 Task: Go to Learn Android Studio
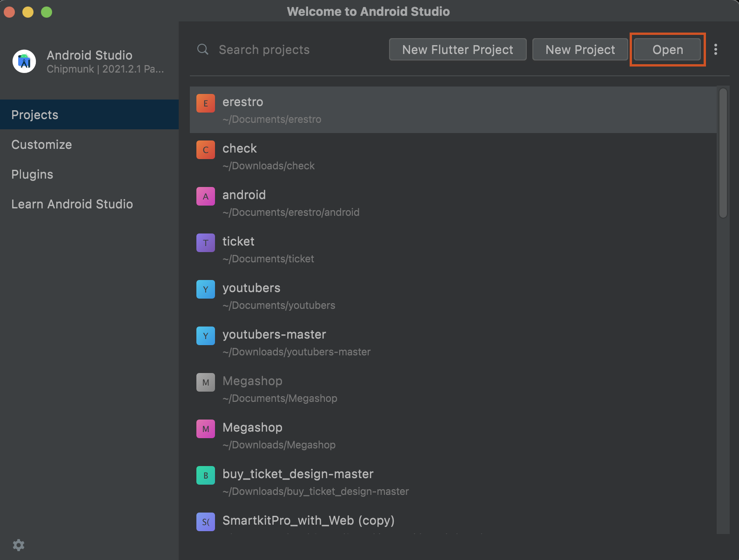pyautogui.click(x=89, y=204)
